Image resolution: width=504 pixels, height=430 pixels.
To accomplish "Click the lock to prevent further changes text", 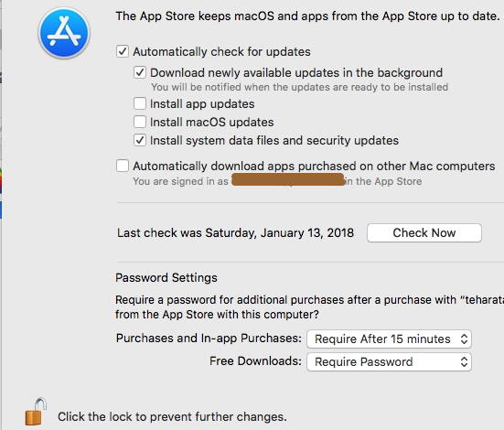I will 172,417.
